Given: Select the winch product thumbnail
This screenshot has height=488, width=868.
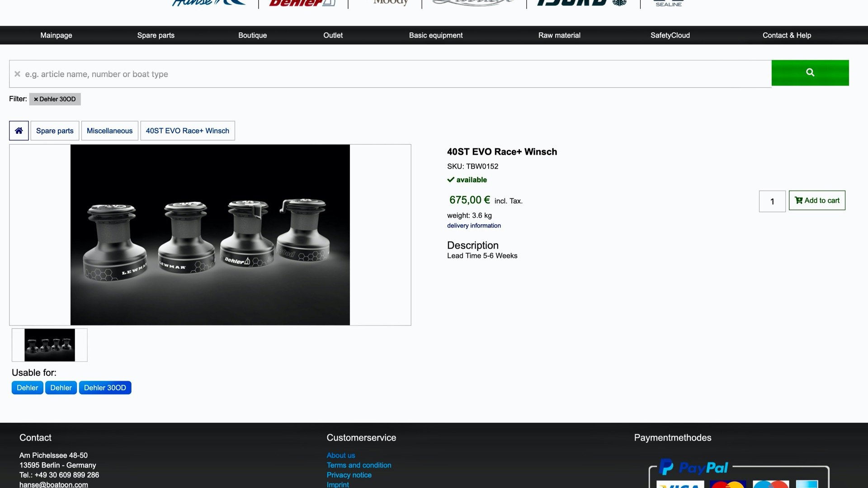Looking at the screenshot, I should coord(50,345).
